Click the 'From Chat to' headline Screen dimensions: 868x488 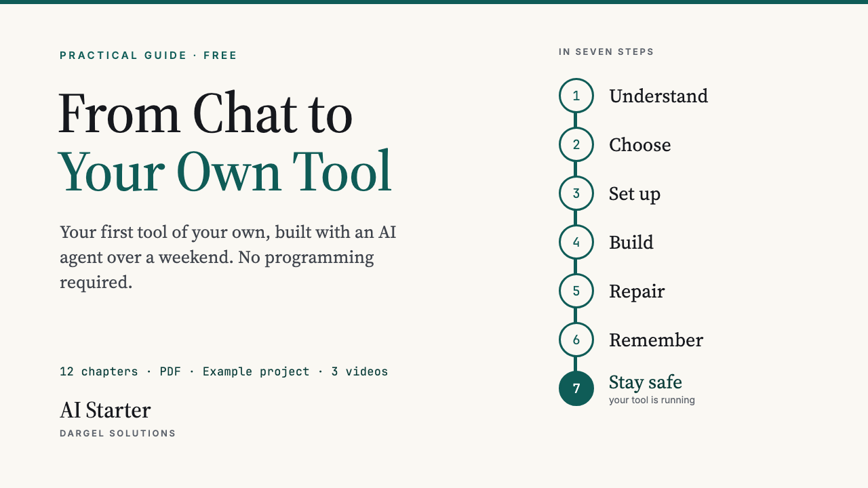pos(205,114)
